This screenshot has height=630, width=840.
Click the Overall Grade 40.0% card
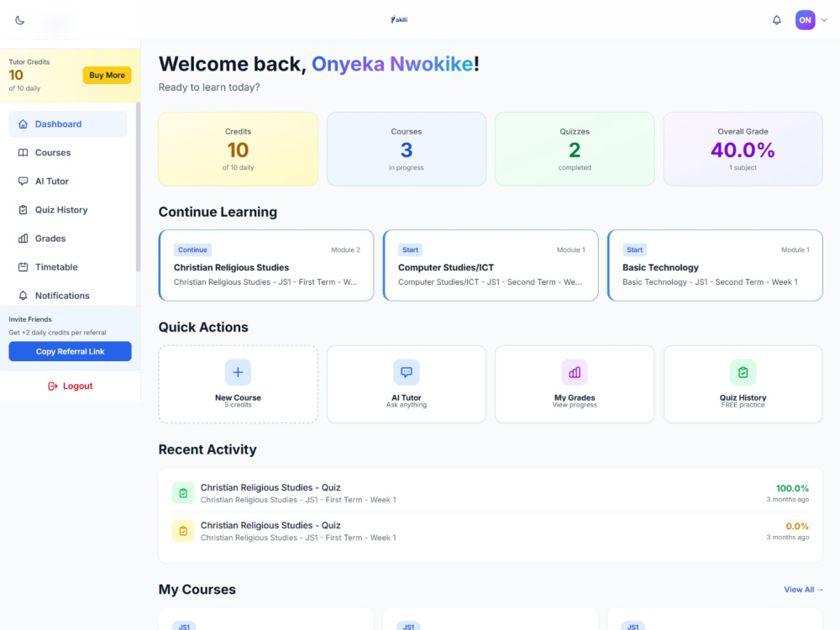(743, 149)
